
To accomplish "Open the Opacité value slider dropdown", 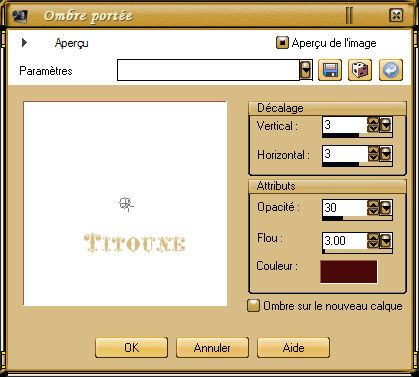I will coord(386,208).
